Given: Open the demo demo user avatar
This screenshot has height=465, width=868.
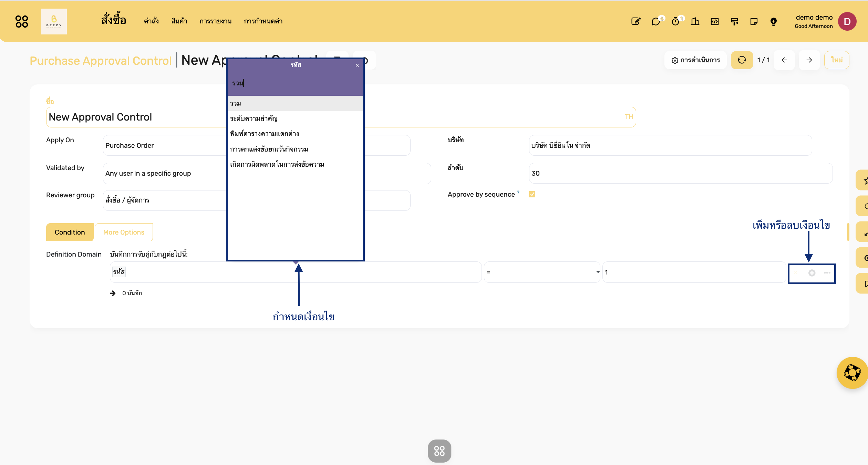Looking at the screenshot, I should (847, 21).
